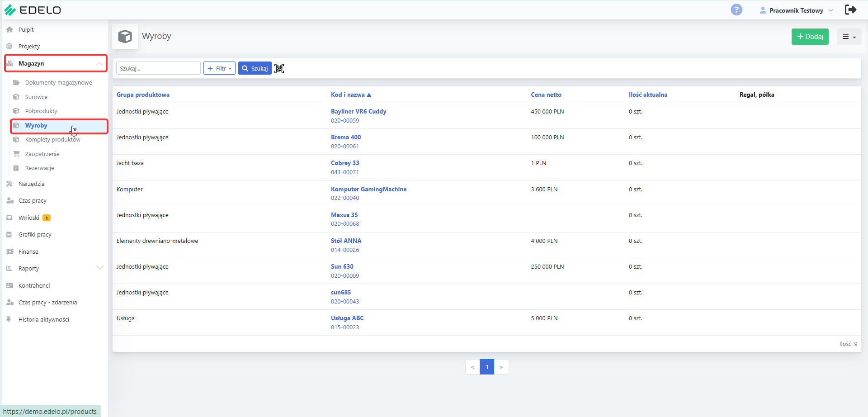Screen dimensions: 868x417
Task: Click the logout arrow icon
Action: pyautogui.click(x=850, y=9)
